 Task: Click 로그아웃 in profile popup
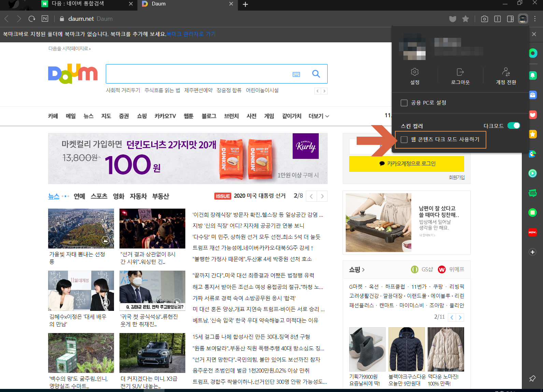pyautogui.click(x=460, y=76)
